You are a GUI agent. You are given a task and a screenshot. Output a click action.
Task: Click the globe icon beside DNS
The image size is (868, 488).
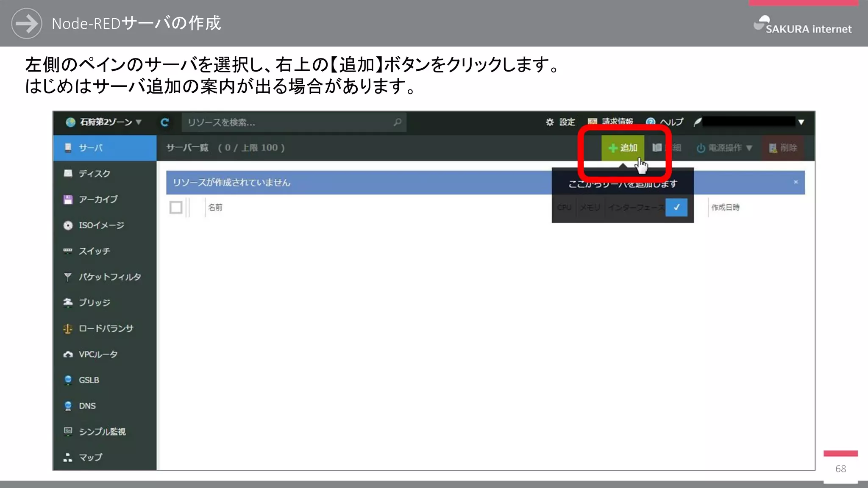point(68,406)
